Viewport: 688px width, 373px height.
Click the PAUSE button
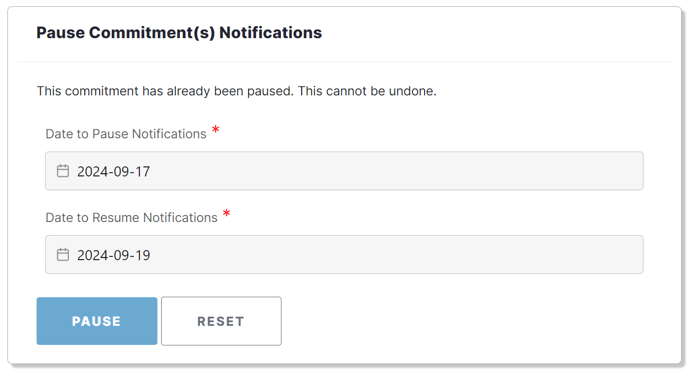[x=97, y=321]
